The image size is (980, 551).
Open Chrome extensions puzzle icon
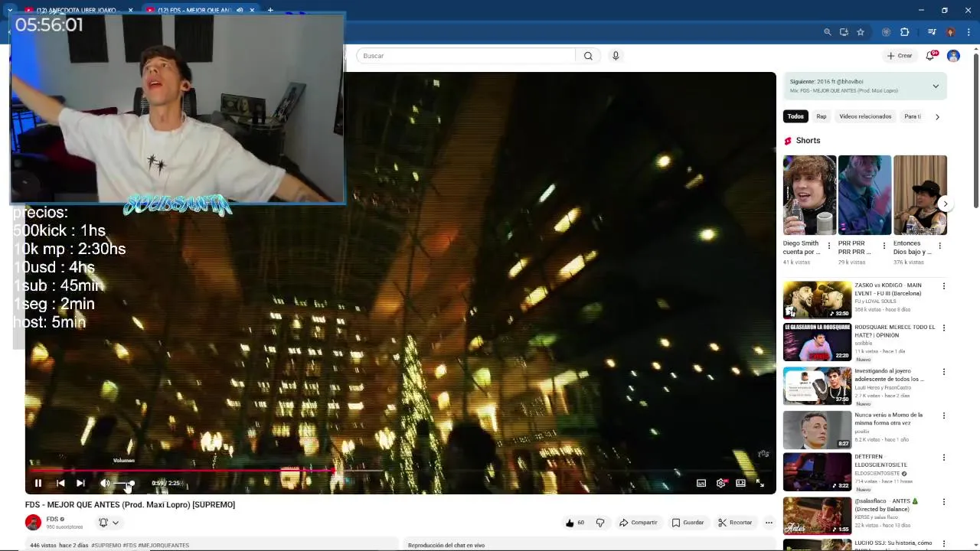tap(904, 32)
